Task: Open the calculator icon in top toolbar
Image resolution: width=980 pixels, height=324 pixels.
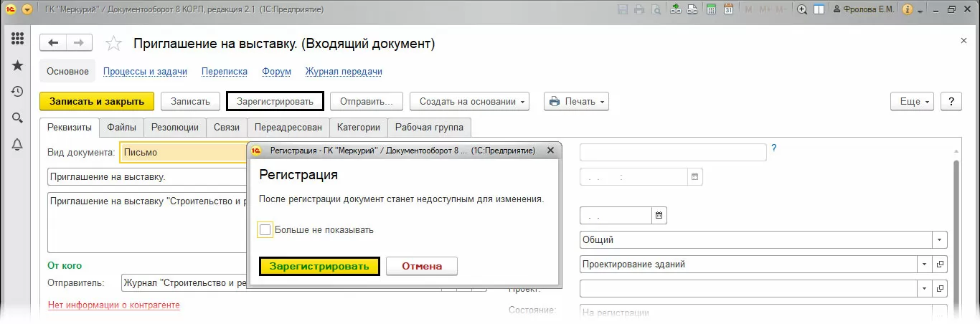Action: (x=711, y=10)
